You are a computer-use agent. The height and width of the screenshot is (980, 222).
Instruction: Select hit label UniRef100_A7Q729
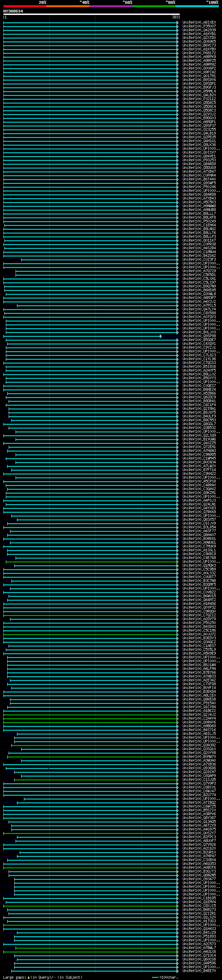pos(199,271)
